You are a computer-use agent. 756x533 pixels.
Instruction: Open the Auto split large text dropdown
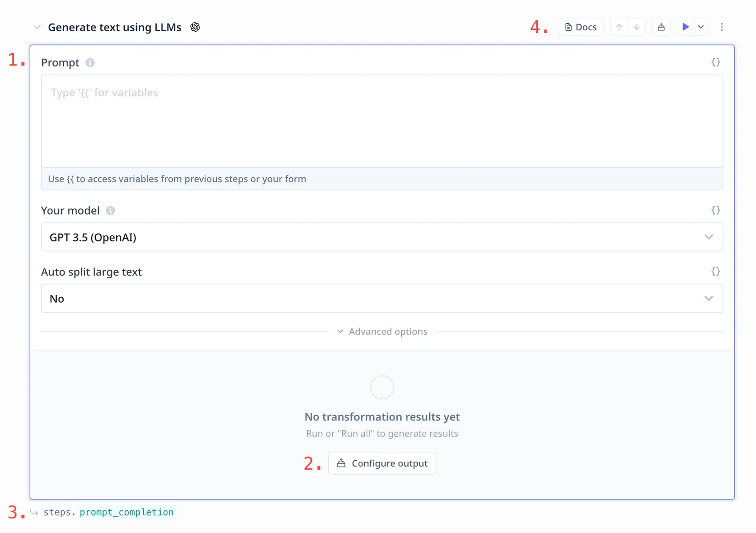click(382, 299)
